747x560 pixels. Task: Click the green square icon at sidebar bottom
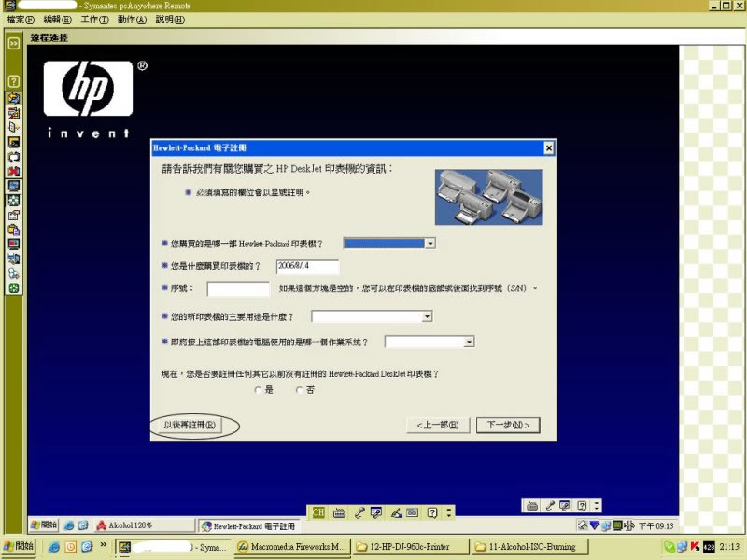pyautogui.click(x=14, y=288)
